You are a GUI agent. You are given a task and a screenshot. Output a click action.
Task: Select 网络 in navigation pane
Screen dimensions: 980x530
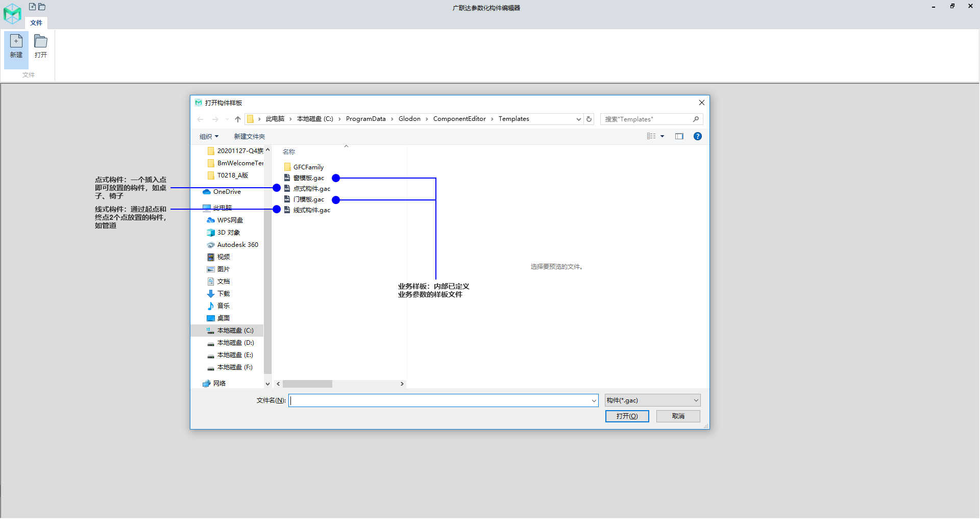[x=214, y=384]
